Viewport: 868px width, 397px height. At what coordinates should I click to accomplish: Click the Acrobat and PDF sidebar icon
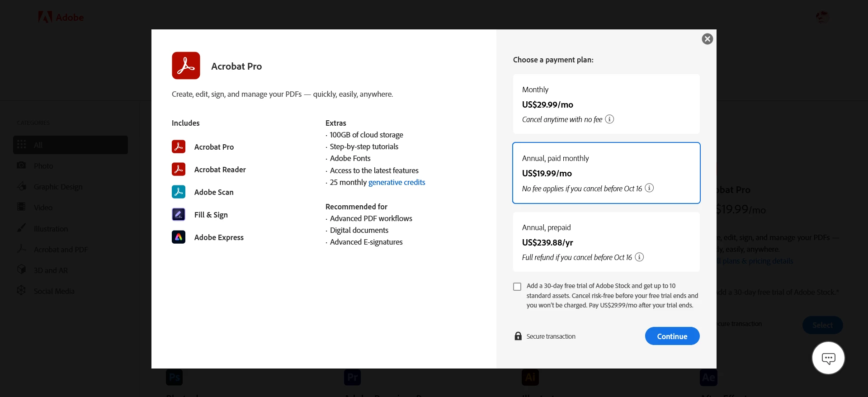tap(21, 249)
